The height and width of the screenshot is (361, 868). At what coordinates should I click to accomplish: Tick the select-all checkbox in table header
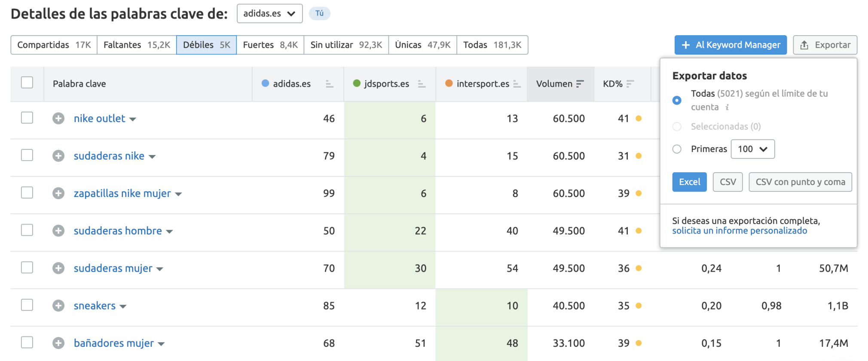point(27,82)
